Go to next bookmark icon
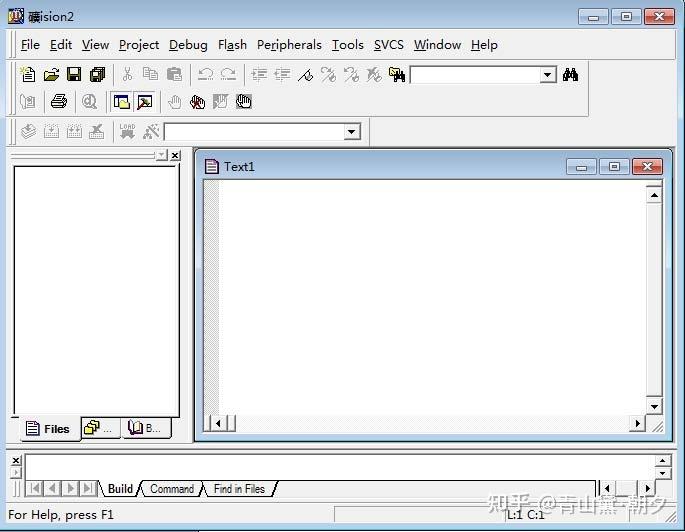This screenshot has width=685, height=532. tap(328, 75)
